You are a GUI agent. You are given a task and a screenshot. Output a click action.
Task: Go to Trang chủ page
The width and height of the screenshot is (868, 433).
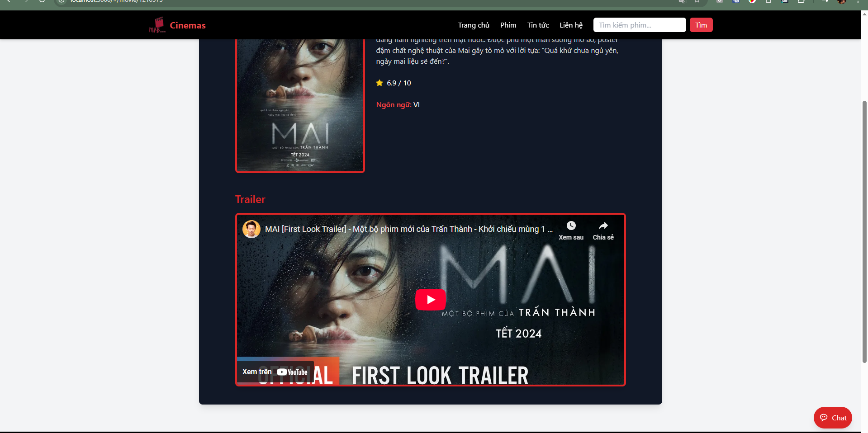click(x=474, y=25)
